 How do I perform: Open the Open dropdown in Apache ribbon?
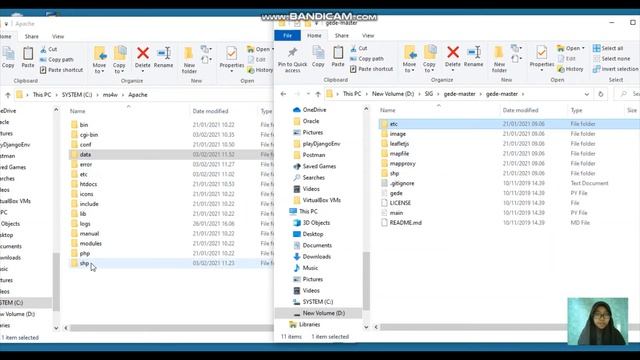(x=260, y=49)
